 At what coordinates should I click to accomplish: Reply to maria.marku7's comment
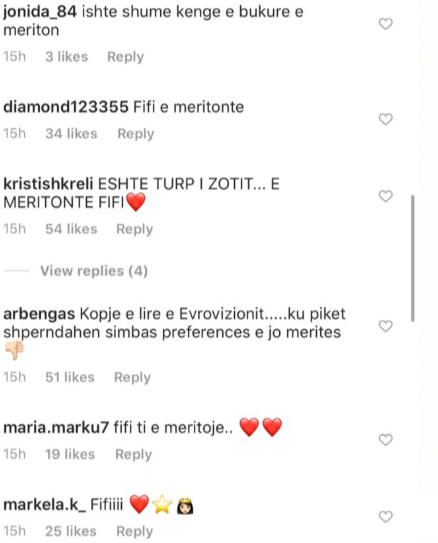(134, 454)
